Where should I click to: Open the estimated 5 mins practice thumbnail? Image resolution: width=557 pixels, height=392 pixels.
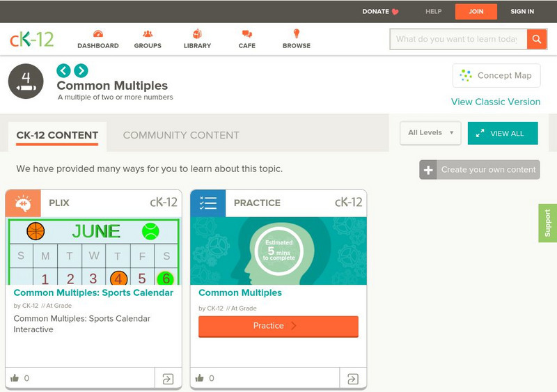(278, 251)
